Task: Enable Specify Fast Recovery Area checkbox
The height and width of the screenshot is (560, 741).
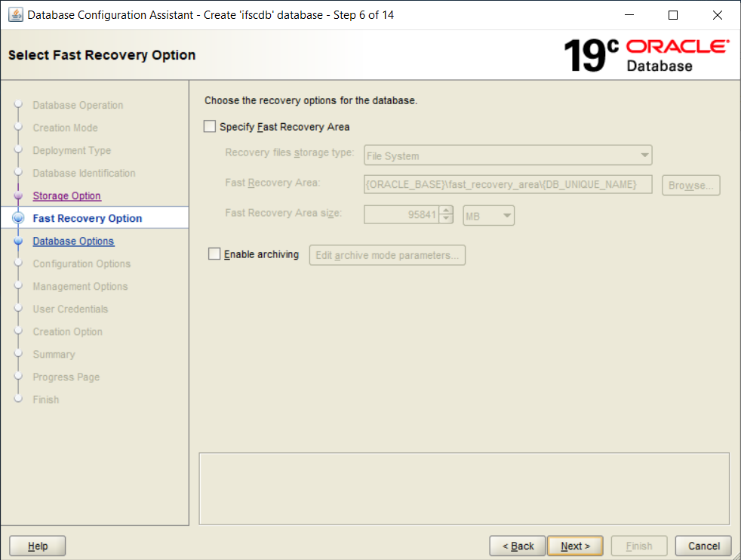Action: [210, 127]
